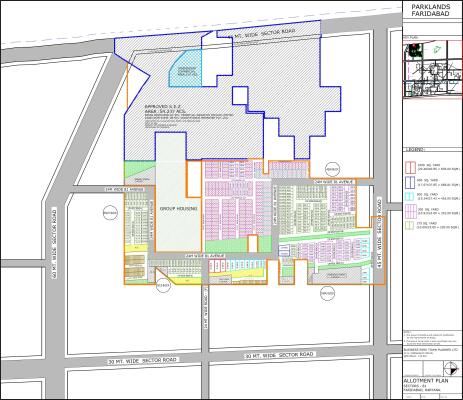Select the pink plot legend symbol
The height and width of the screenshot is (400, 463).
pos(410,211)
